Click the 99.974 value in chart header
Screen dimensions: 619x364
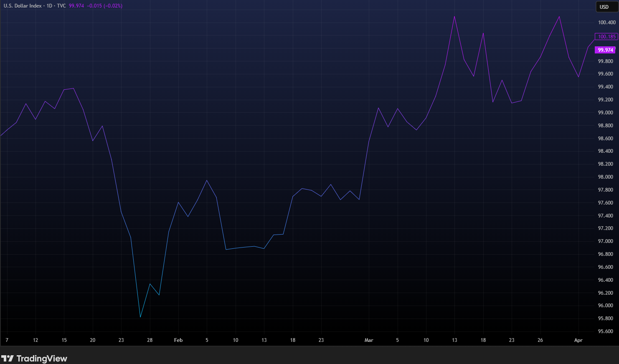pyautogui.click(x=76, y=6)
